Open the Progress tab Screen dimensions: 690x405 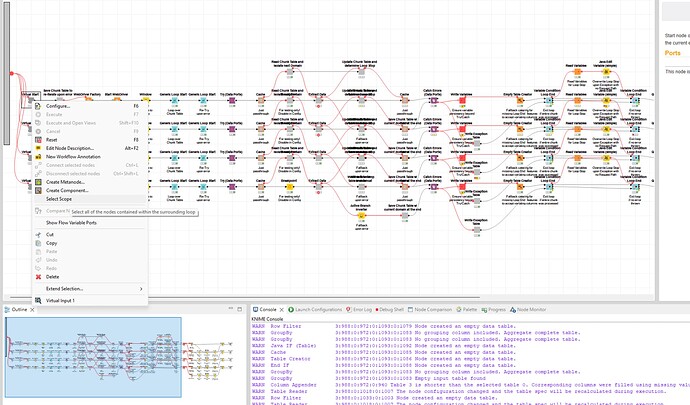coord(493,309)
